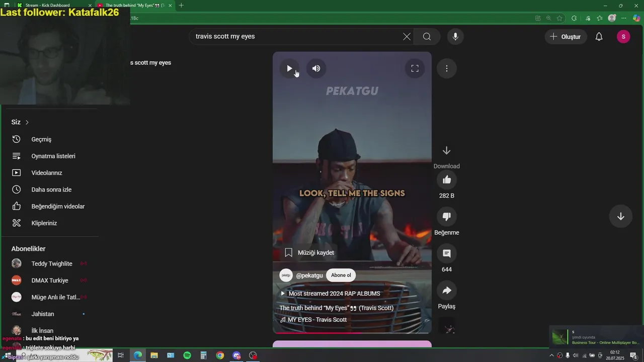
Task: Open Most streamed 2024 RAP ALBUMS link
Action: point(330,294)
